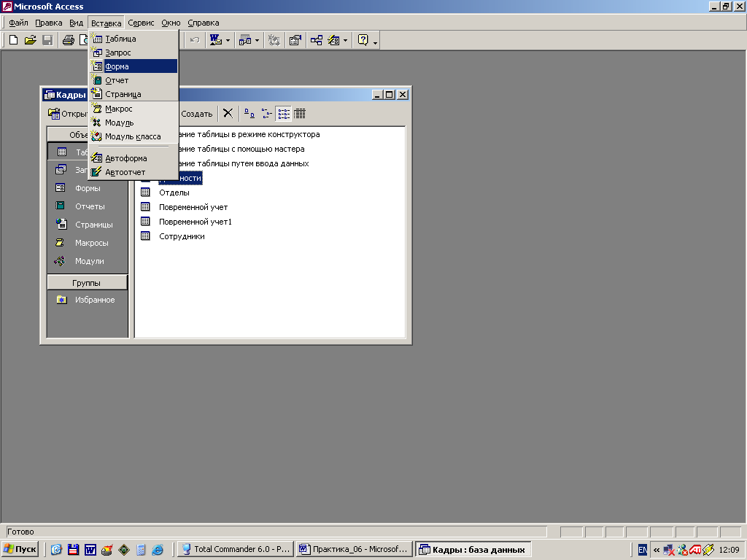Open the Файл menu
The width and height of the screenshot is (747, 560).
pyautogui.click(x=18, y=23)
